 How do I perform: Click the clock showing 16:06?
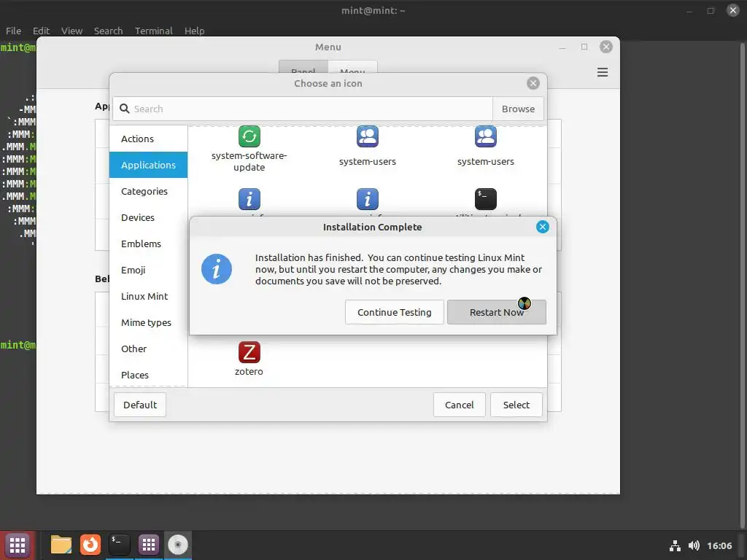[x=719, y=545]
